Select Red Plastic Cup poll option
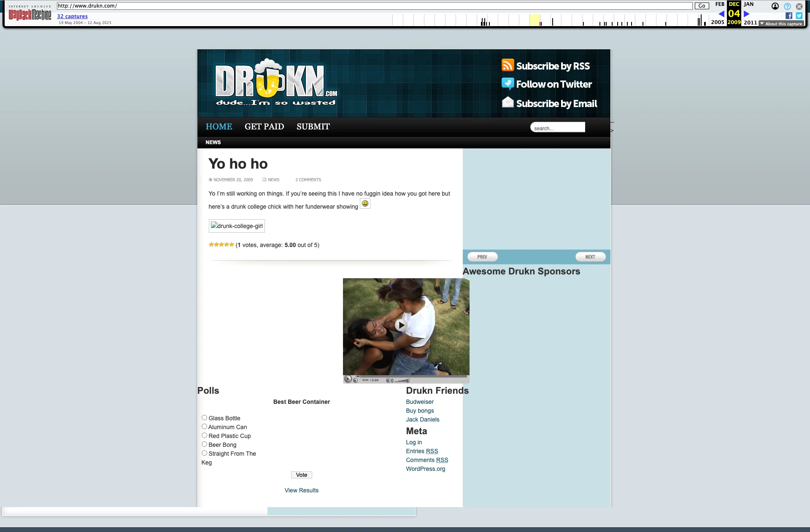 [x=204, y=435]
